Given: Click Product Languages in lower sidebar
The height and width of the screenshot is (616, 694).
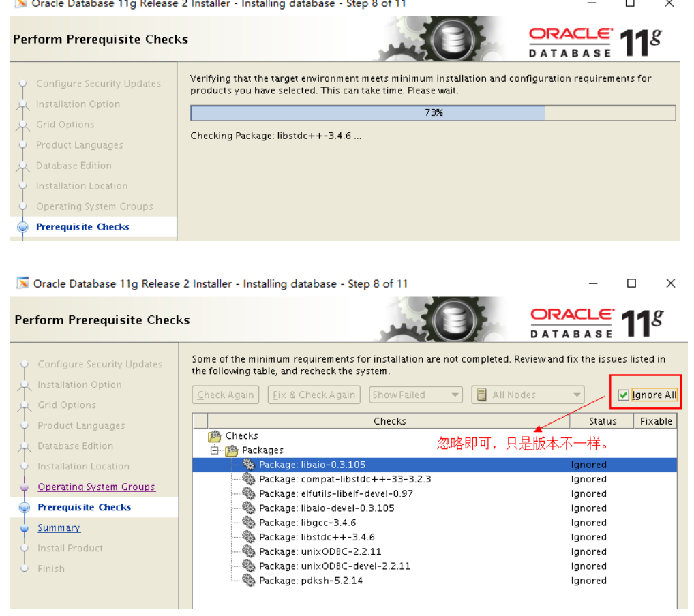Looking at the screenshot, I should pos(81,426).
